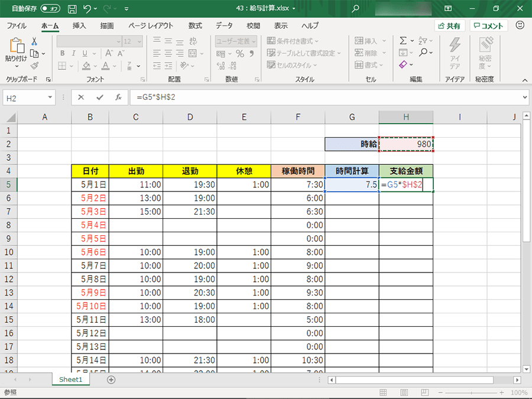This screenshot has height=399, width=532.
Task: Apply comma style format
Action: click(x=252, y=54)
